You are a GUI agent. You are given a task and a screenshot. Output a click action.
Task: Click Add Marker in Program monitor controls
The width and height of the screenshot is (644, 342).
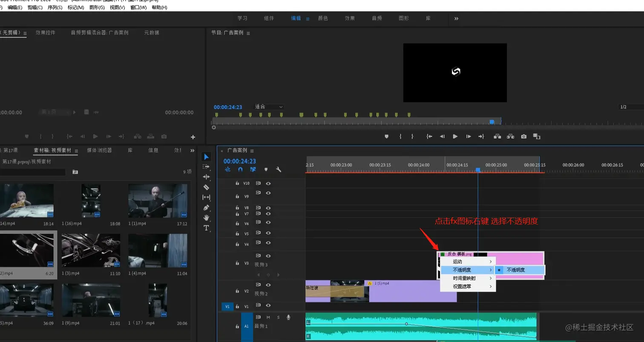(387, 137)
